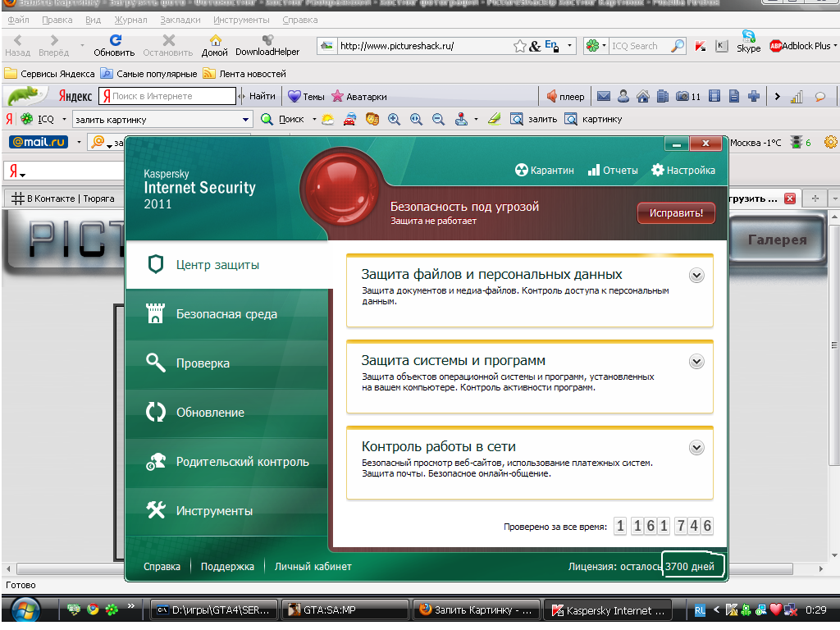Open the ICQ toolbar search dropdown
Screen dimensions: 840x630
click(x=245, y=120)
